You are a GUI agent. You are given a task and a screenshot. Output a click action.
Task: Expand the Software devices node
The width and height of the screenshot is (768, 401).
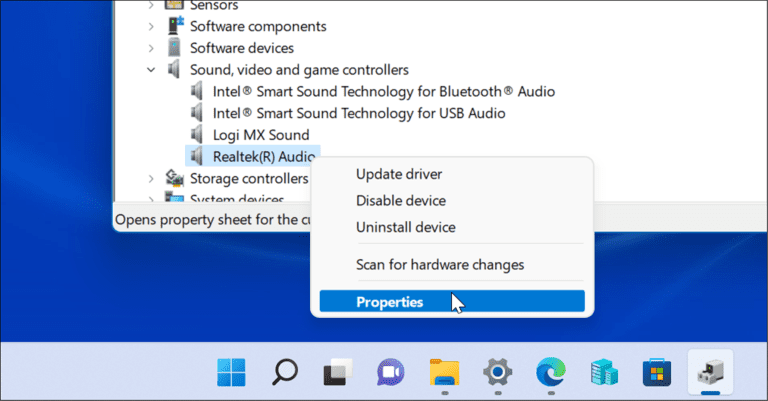click(151, 48)
